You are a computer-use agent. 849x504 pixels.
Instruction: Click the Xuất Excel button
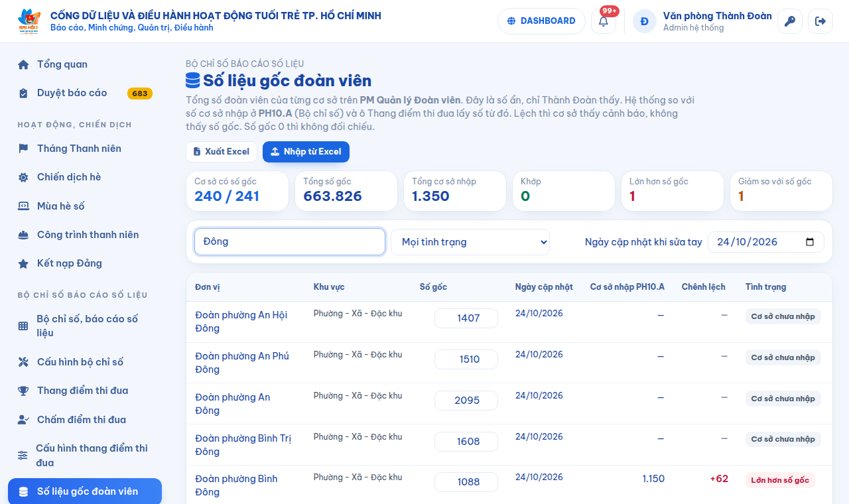coord(221,152)
